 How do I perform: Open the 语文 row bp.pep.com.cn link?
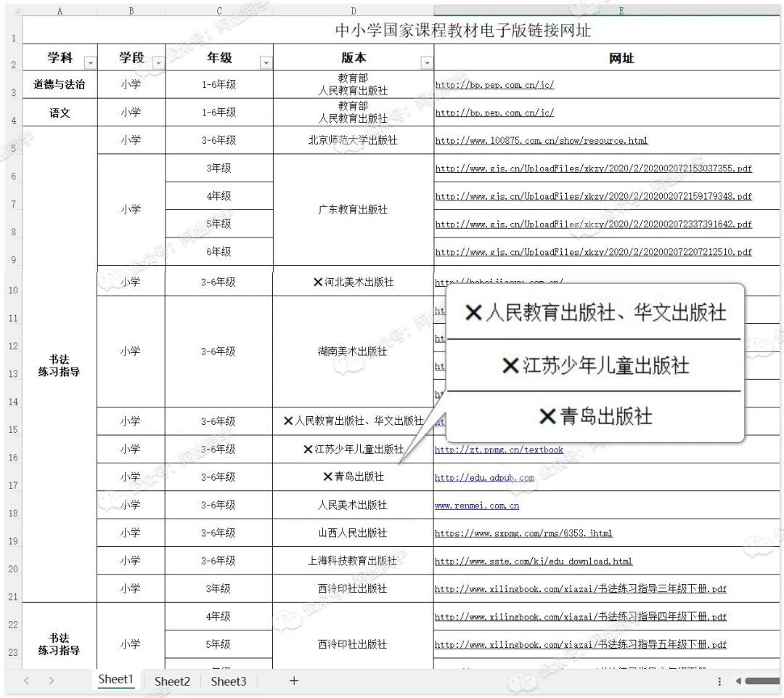494,113
